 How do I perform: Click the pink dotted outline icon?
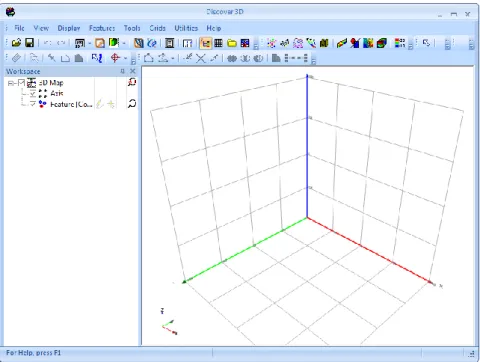click(298, 43)
